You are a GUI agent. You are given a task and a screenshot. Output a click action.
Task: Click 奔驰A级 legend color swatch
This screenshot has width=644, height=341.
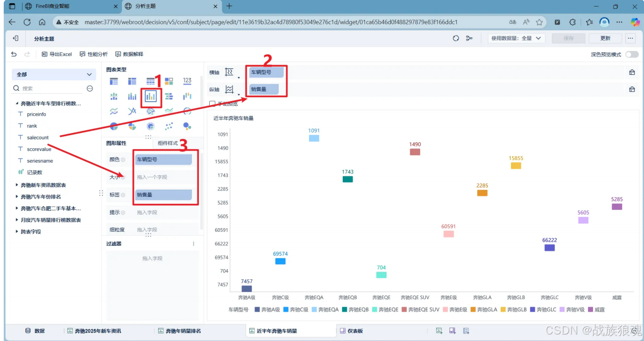[x=257, y=309]
